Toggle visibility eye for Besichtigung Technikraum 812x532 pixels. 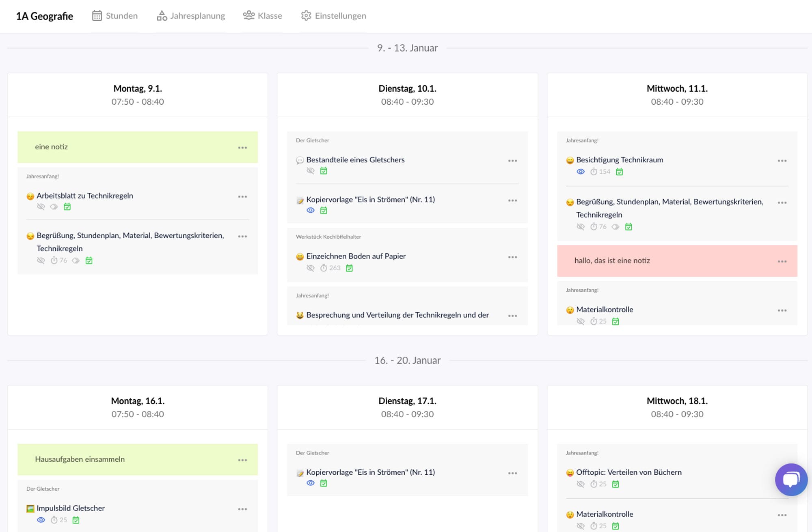click(x=581, y=172)
